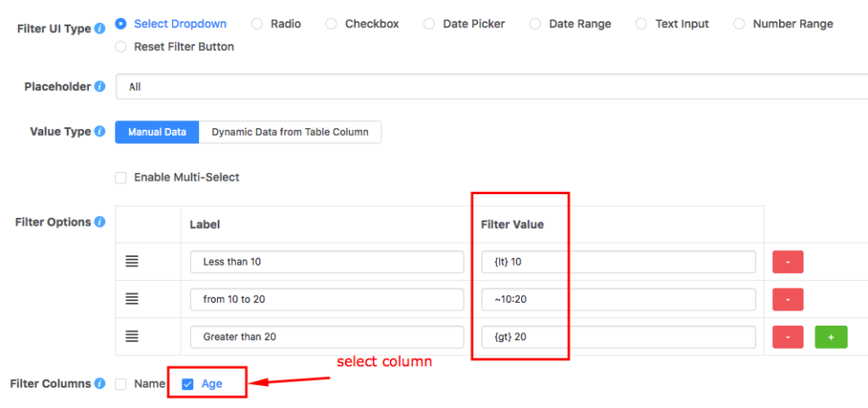Choose the Date Range radio option

(535, 24)
